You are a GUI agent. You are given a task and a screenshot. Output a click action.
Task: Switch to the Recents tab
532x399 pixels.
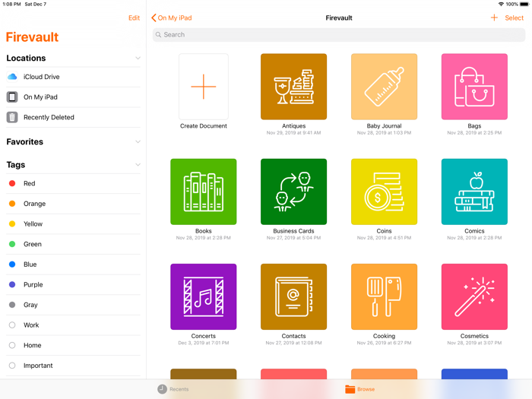point(173,389)
